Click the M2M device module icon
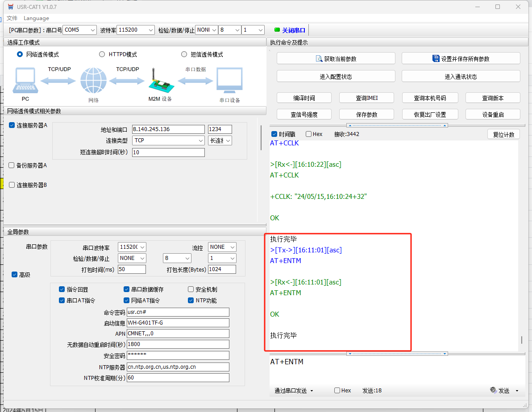 point(159,82)
